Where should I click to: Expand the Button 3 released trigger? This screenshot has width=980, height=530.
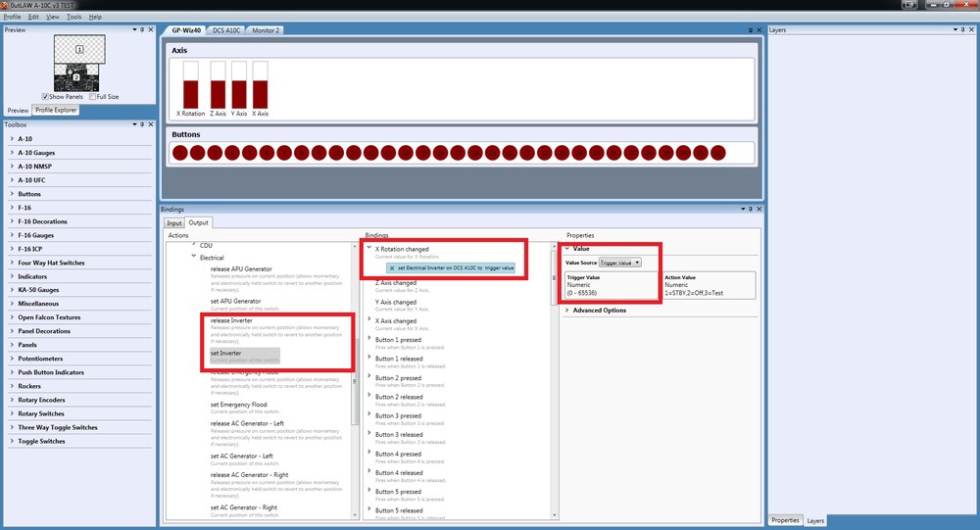tap(369, 434)
